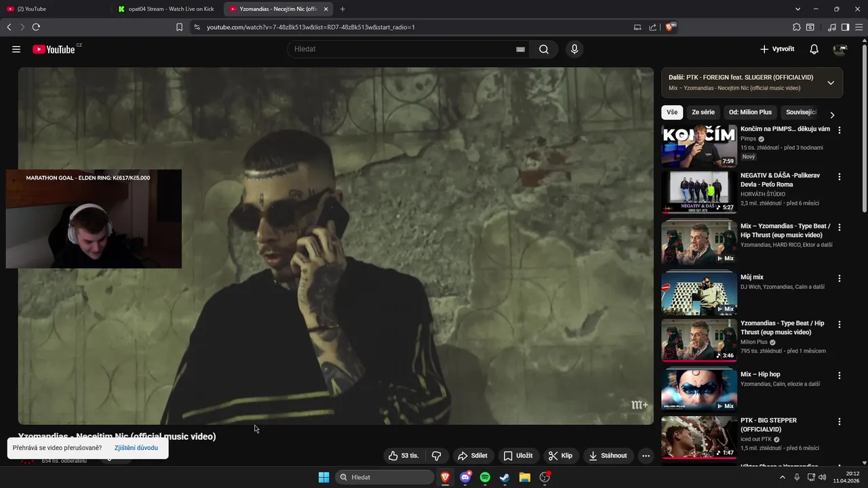Click the Vytvořit create button
The image size is (868, 488).
click(777, 49)
